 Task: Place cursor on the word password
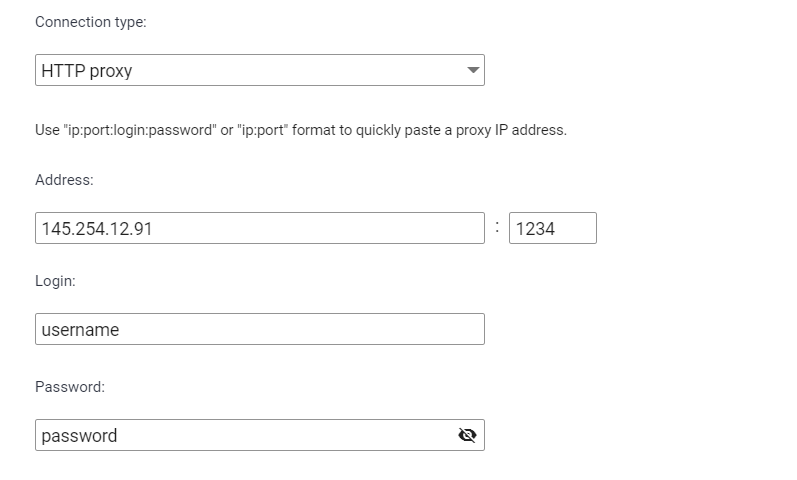click(x=79, y=436)
